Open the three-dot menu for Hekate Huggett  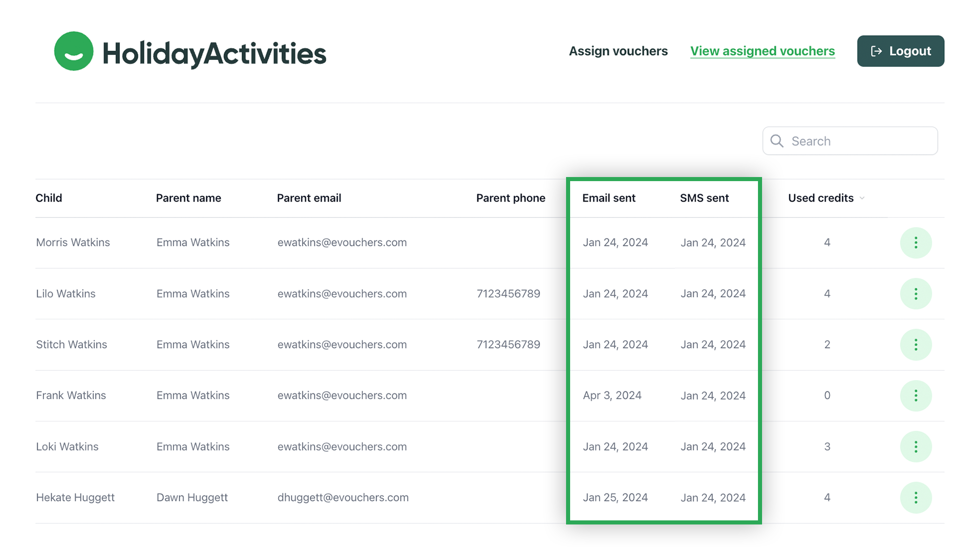point(916,498)
